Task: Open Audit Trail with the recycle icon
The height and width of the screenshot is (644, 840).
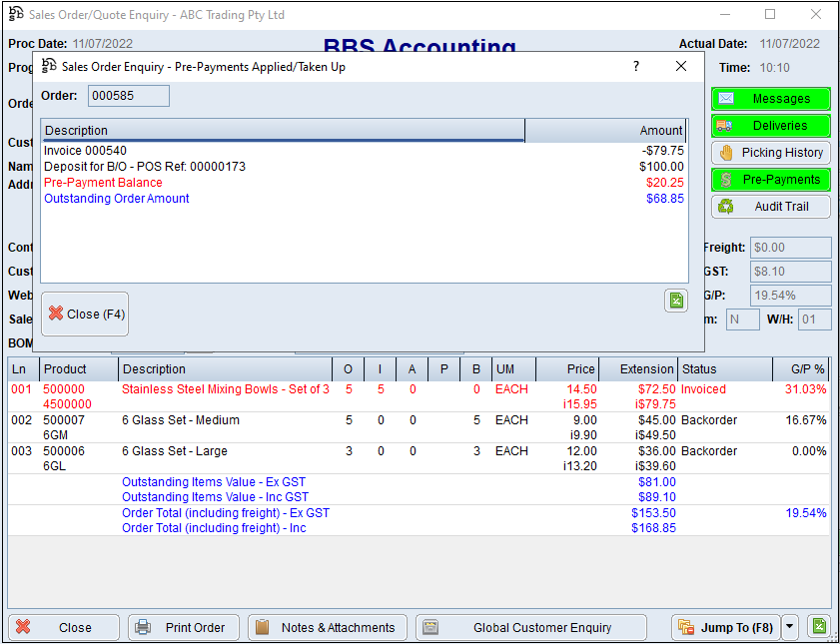Action: pyautogui.click(x=770, y=207)
